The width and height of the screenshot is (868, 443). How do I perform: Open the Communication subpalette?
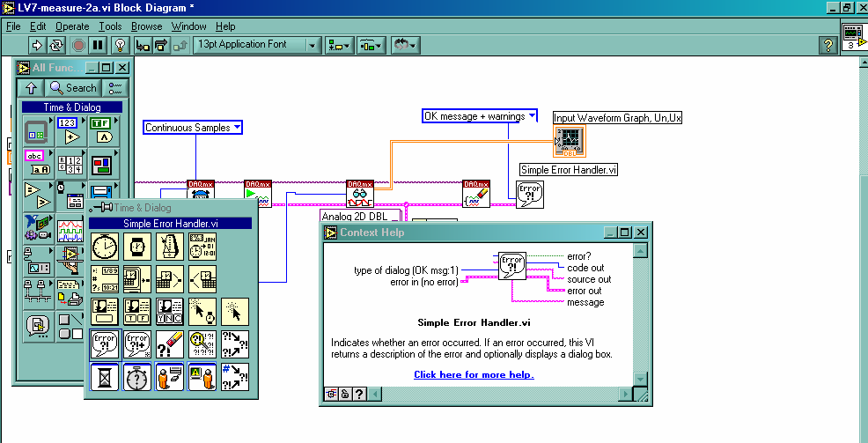[x=39, y=293]
